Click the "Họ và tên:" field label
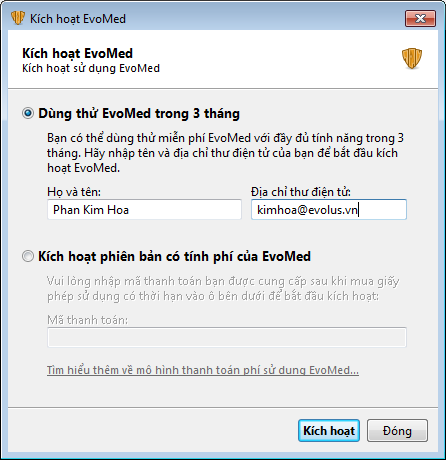 pos(74,192)
